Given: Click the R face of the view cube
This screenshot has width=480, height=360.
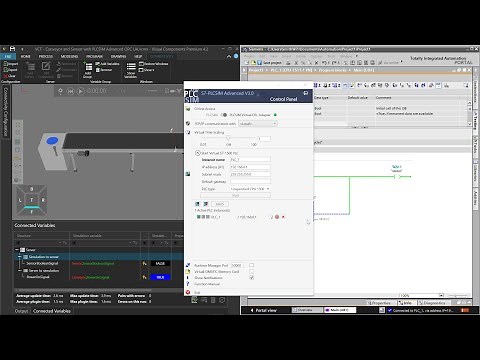Looking at the screenshot, I should coord(43,200).
